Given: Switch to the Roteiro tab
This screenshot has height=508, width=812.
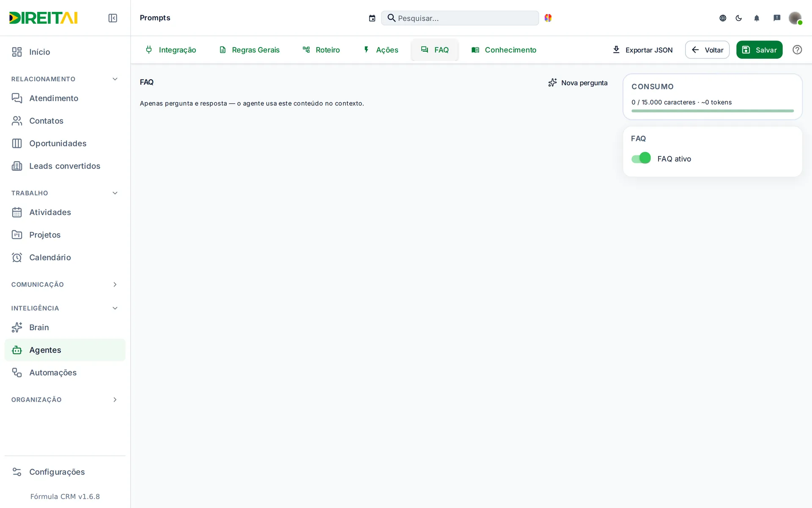Looking at the screenshot, I should click(321, 50).
